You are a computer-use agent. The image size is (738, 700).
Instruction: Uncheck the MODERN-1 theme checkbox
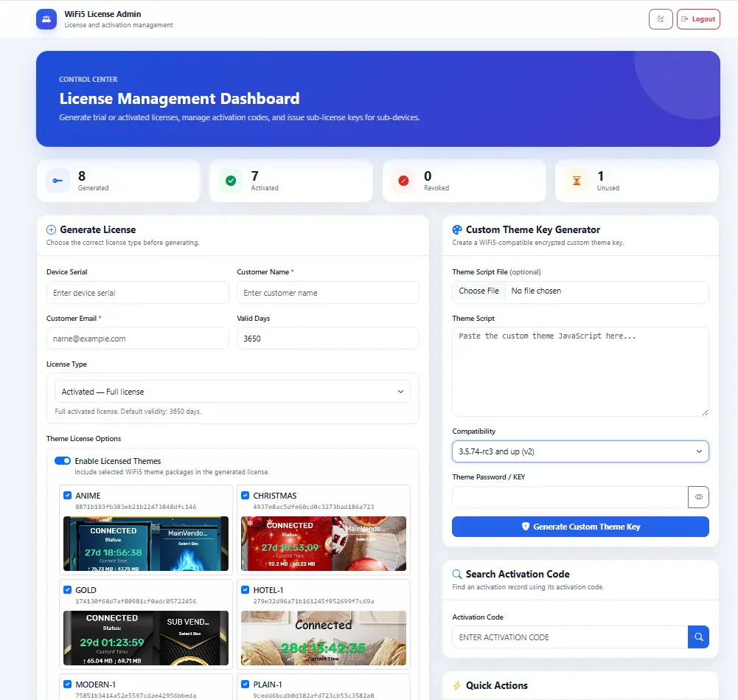pyautogui.click(x=67, y=685)
